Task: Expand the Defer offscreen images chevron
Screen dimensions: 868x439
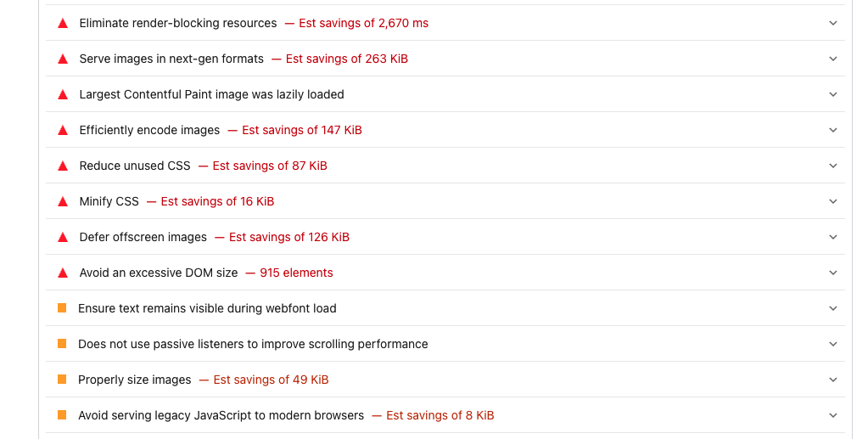Action: pos(832,237)
